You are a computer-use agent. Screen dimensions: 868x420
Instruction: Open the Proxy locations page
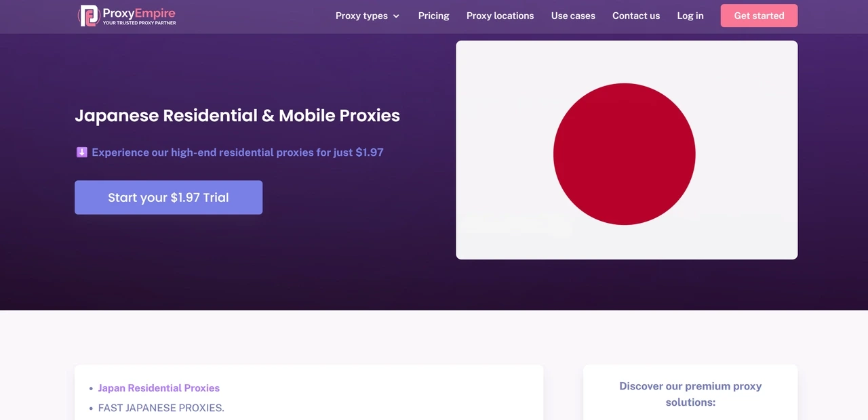[500, 16]
